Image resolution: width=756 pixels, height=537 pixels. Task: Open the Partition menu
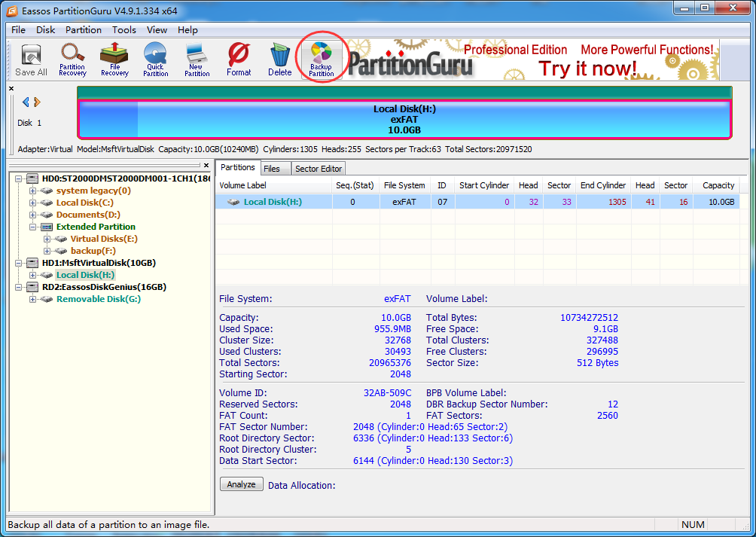point(84,30)
